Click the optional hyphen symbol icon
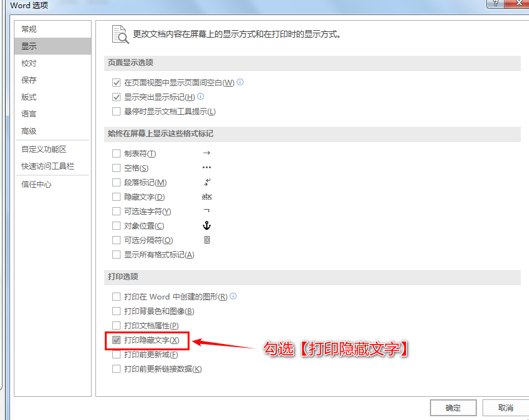The width and height of the screenshot is (529, 420). [x=207, y=211]
